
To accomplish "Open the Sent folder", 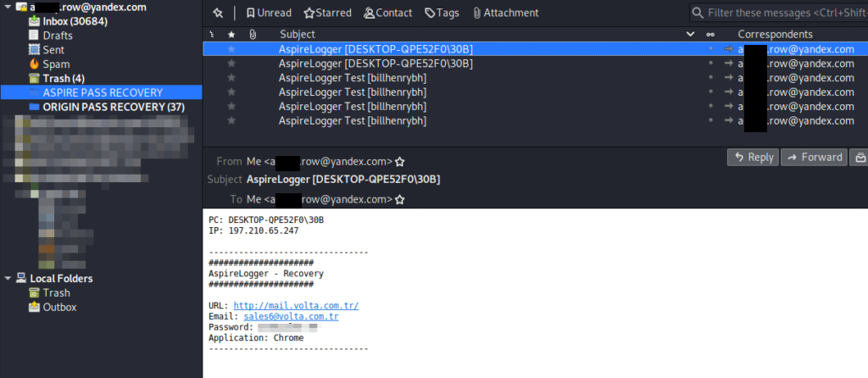I will coord(53,50).
